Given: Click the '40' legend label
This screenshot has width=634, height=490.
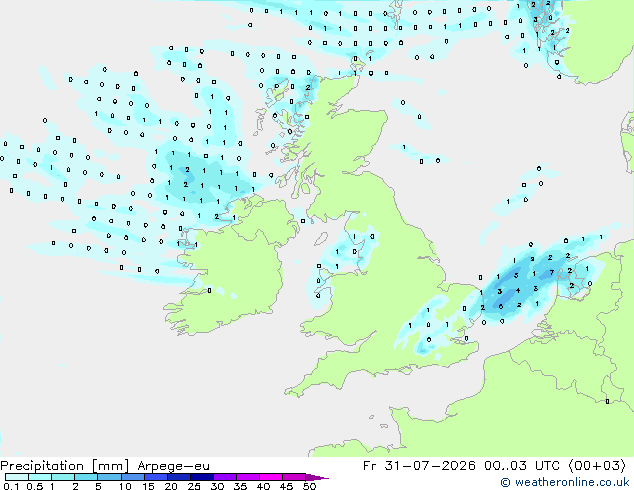Looking at the screenshot, I should (263, 486).
